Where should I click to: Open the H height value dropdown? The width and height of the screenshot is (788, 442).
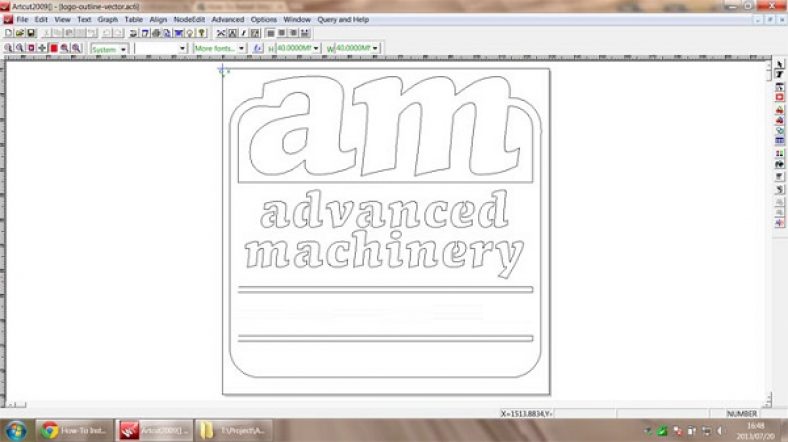(x=316, y=48)
